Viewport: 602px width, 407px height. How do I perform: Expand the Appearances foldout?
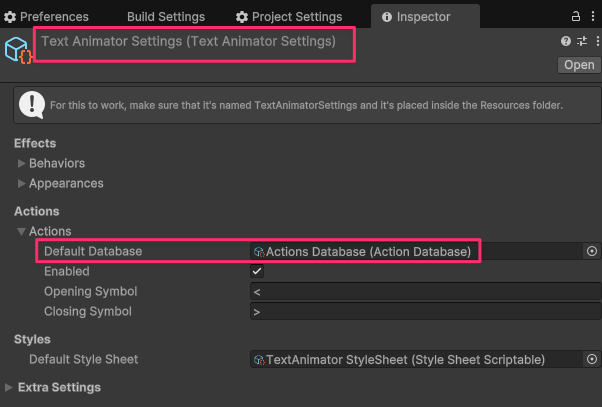22,183
